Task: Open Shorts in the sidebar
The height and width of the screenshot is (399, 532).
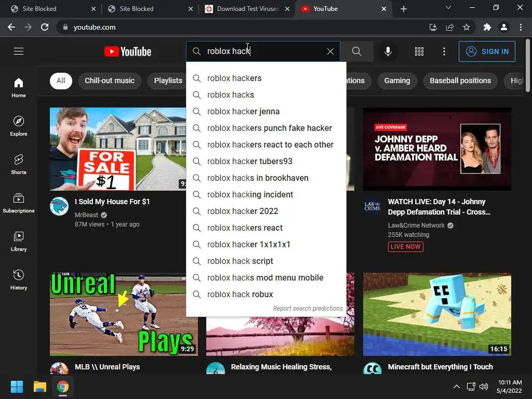Action: click(x=19, y=165)
